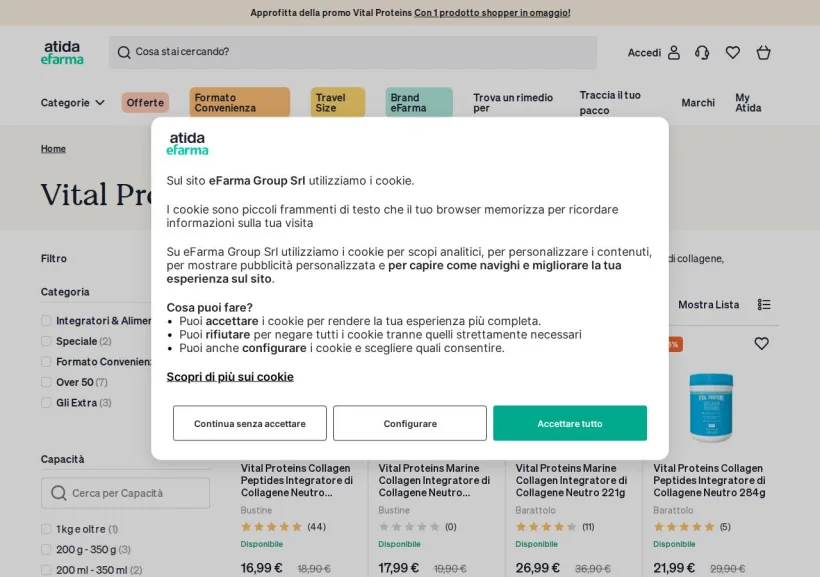Click the 21,99 € price
This screenshot has width=820, height=577.
(x=674, y=568)
